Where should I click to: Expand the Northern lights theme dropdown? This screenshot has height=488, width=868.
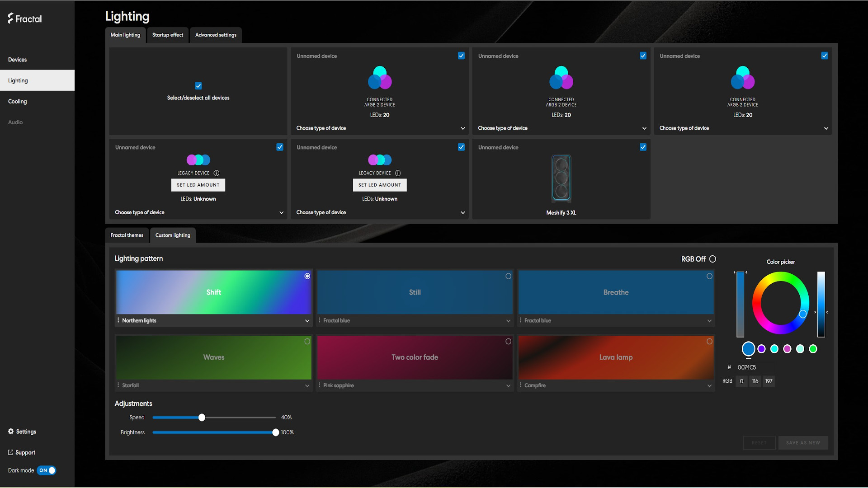point(307,321)
